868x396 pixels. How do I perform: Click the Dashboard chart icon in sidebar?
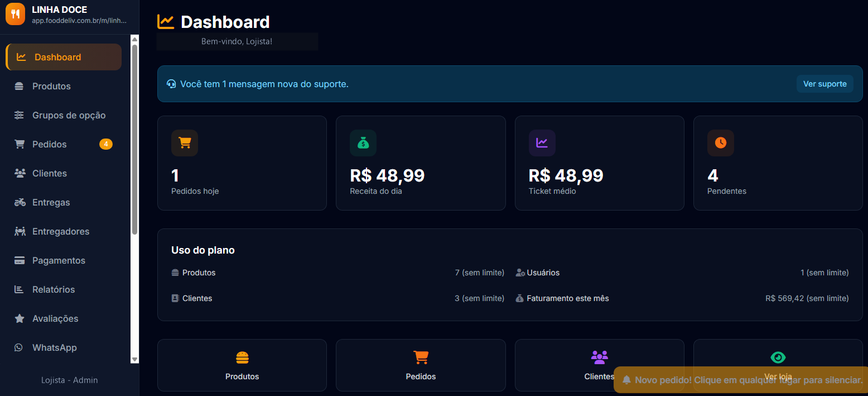tap(21, 57)
